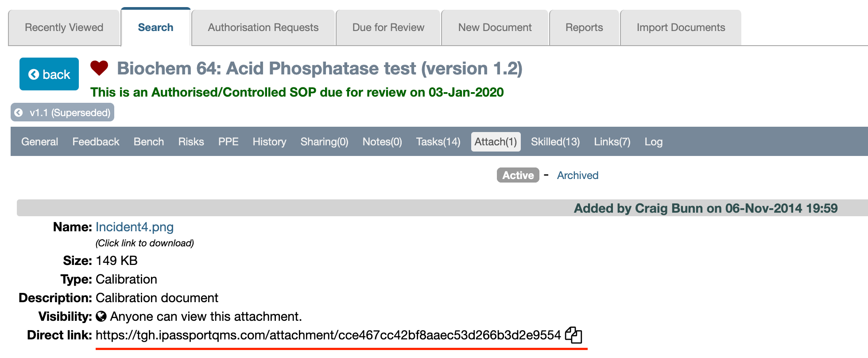Open the Import Documents tab

click(x=681, y=27)
